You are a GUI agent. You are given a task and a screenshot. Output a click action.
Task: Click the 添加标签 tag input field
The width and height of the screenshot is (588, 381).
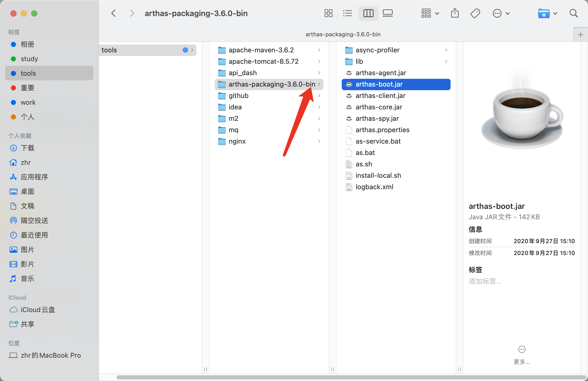click(485, 281)
